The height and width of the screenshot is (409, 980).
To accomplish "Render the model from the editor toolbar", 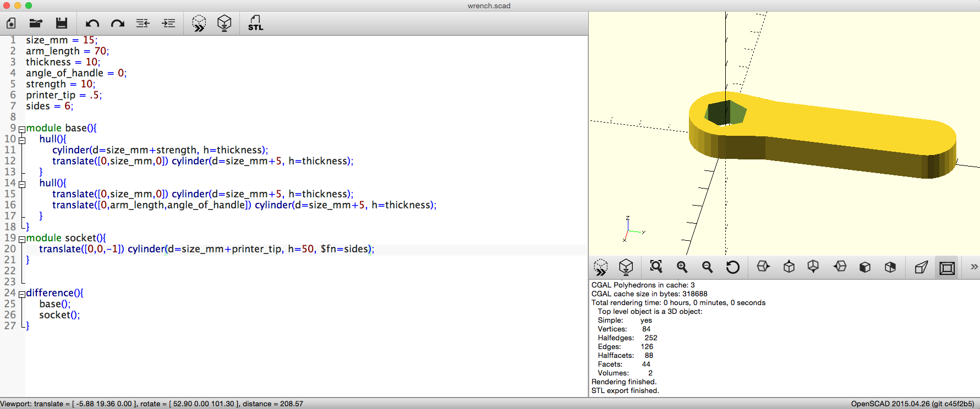I will 224,23.
